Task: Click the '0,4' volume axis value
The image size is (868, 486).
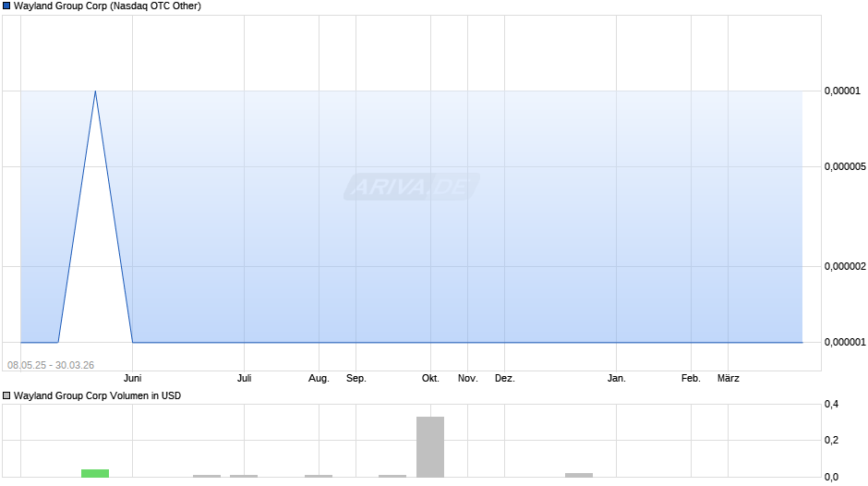Action: click(831, 405)
